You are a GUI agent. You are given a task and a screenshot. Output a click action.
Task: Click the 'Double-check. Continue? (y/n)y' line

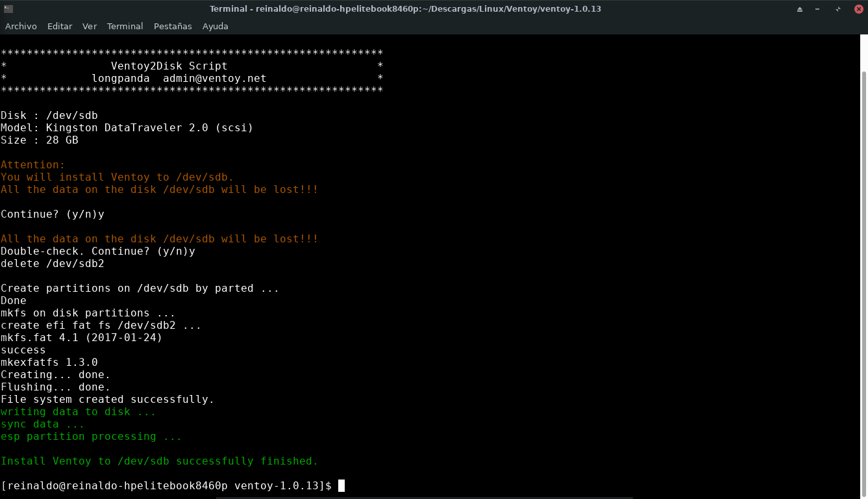click(98, 251)
